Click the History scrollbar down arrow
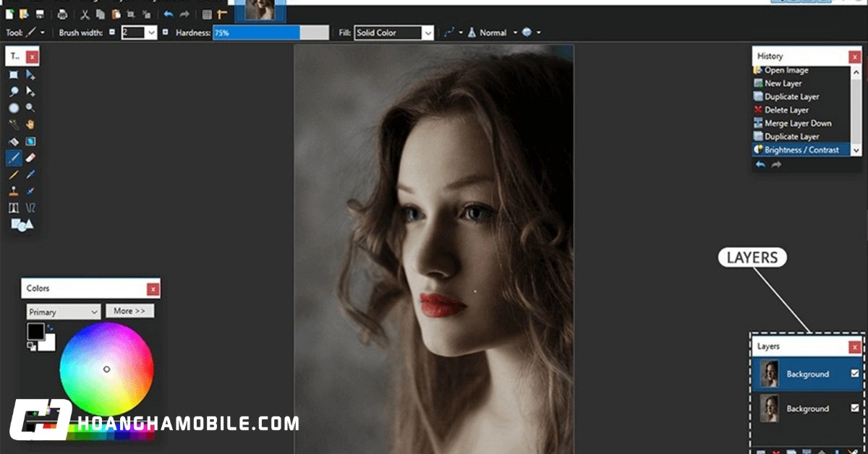This screenshot has width=868, height=454. click(x=856, y=150)
